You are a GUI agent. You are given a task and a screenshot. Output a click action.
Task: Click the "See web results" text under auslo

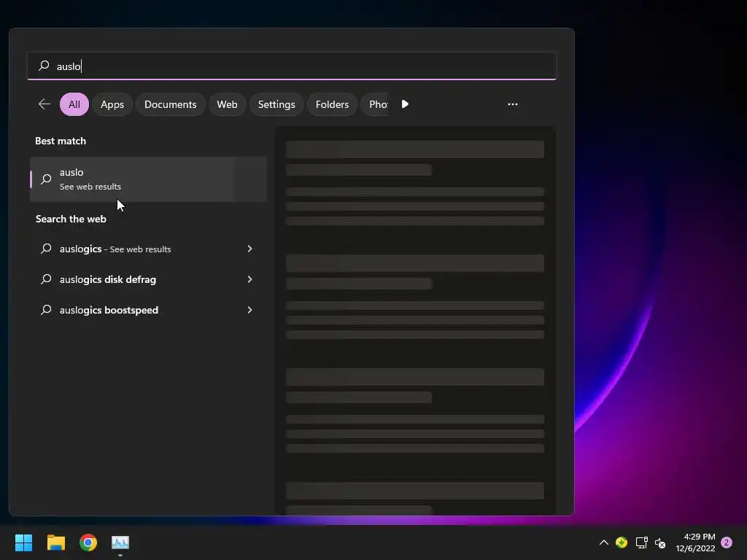tap(90, 187)
